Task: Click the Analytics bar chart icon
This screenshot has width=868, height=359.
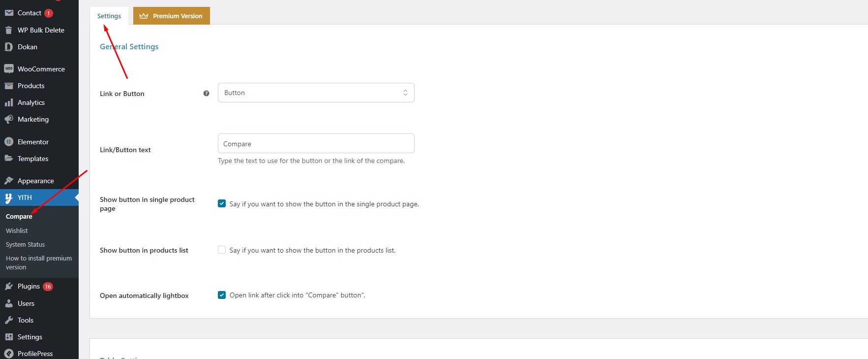Action: click(x=9, y=102)
